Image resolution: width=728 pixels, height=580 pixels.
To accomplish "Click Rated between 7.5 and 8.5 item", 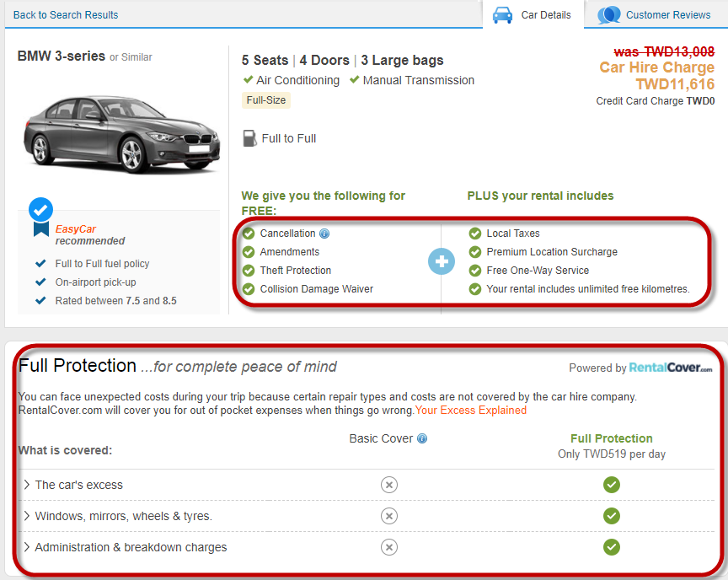I will coord(115,301).
